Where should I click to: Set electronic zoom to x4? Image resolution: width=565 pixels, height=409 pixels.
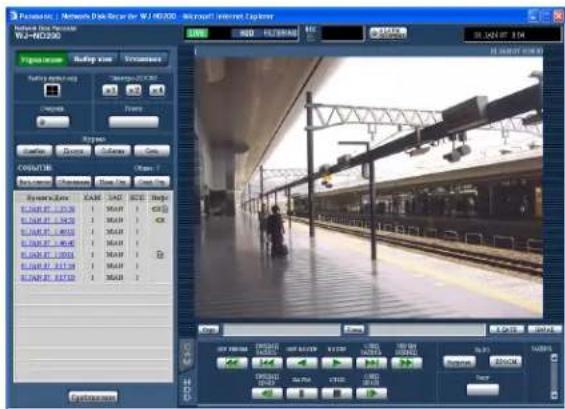point(157,90)
